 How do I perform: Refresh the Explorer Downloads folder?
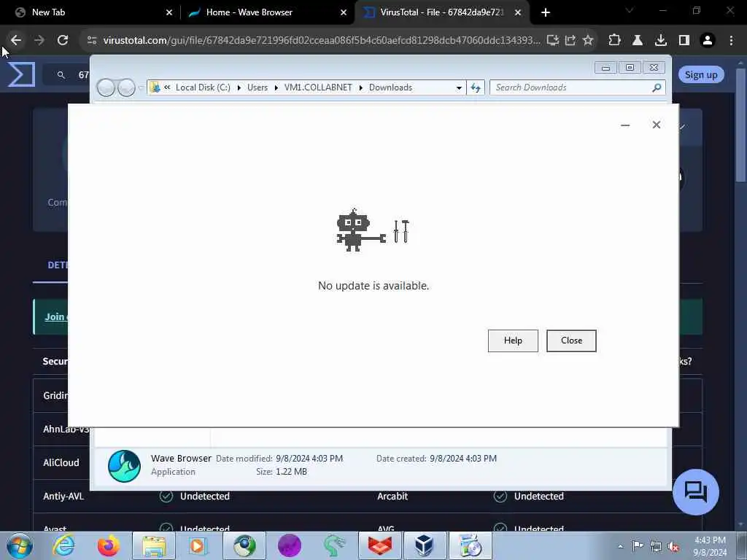point(476,87)
